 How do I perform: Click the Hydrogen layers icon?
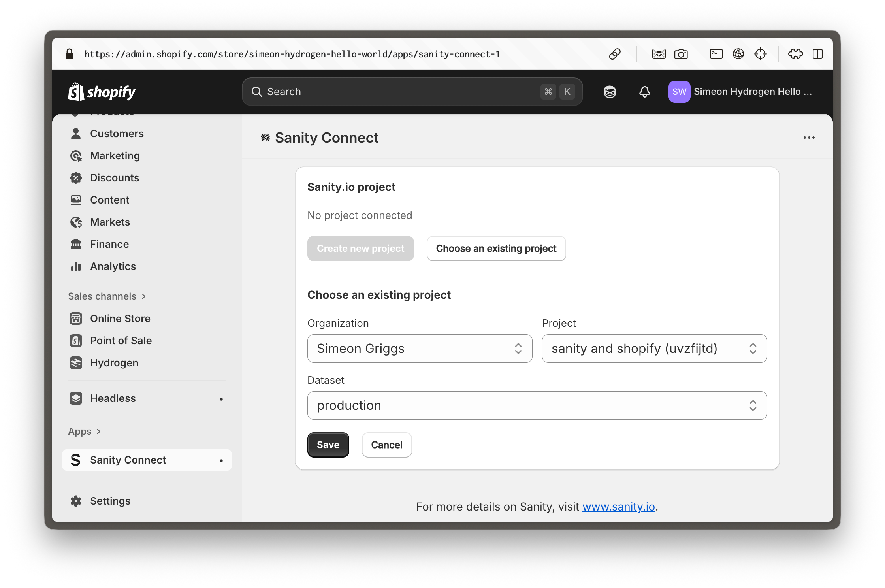pos(76,363)
